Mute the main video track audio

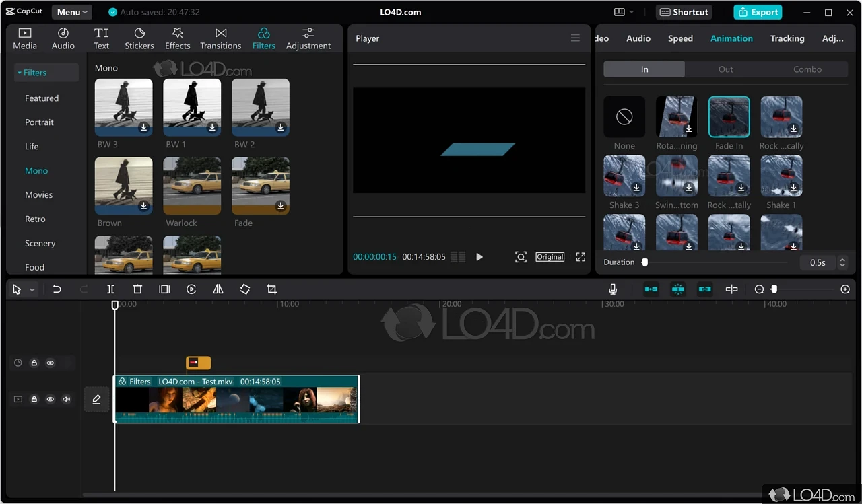[x=67, y=399]
